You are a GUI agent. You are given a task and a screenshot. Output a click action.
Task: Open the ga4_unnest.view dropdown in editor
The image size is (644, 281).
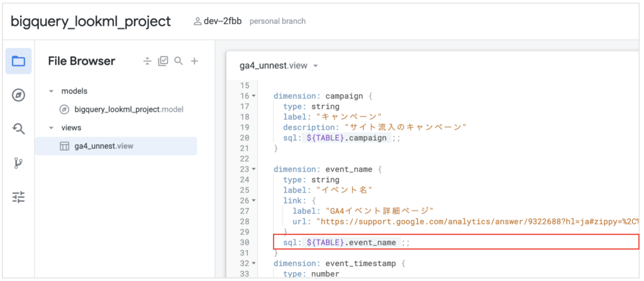(x=316, y=66)
